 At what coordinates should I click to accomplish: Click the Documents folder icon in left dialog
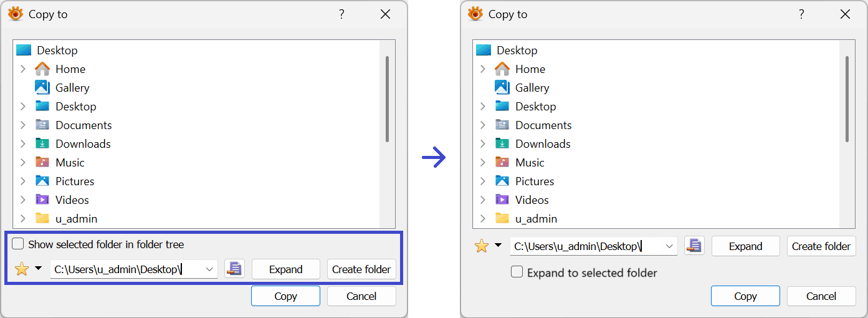pyautogui.click(x=42, y=125)
